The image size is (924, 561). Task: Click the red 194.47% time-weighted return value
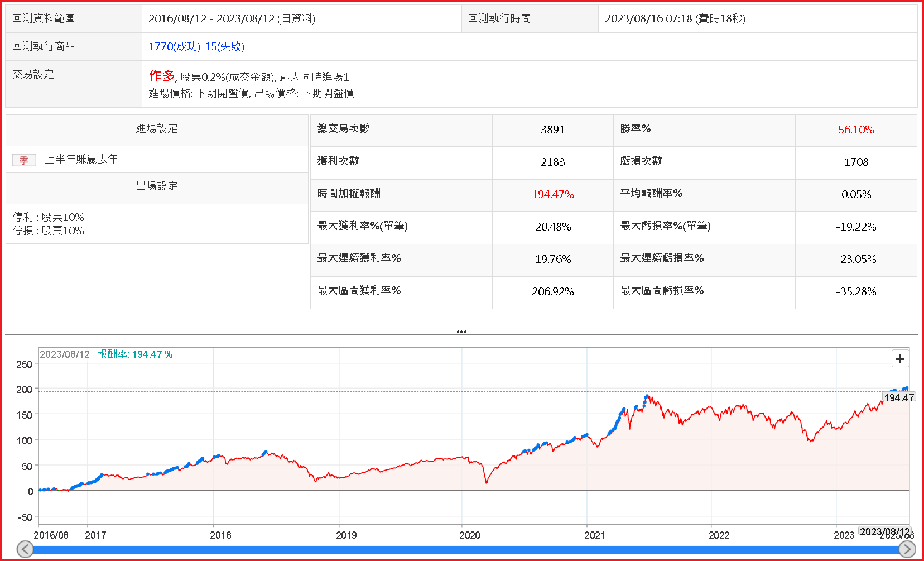click(552, 195)
